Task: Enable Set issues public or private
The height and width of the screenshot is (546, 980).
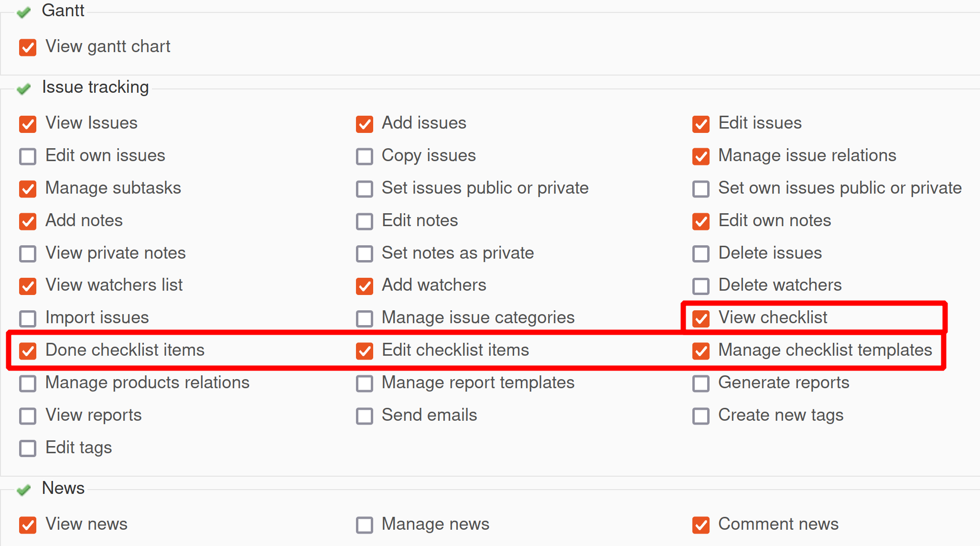Action: (x=365, y=189)
